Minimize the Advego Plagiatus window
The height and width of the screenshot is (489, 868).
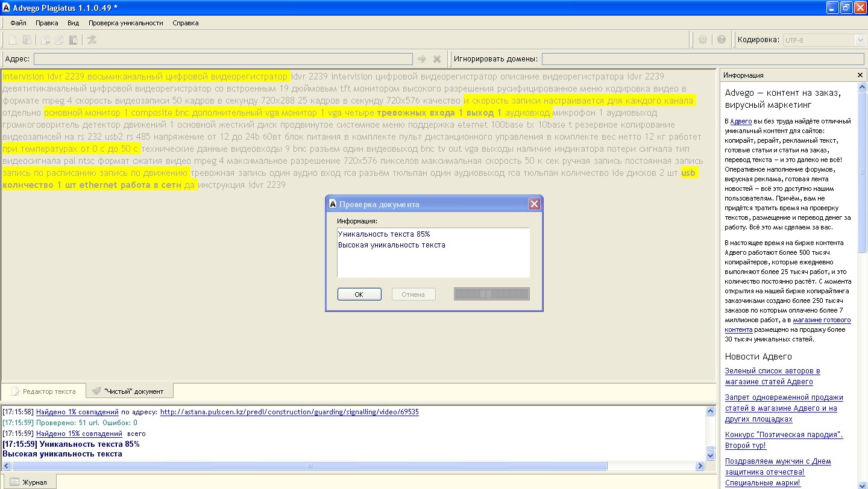click(832, 7)
